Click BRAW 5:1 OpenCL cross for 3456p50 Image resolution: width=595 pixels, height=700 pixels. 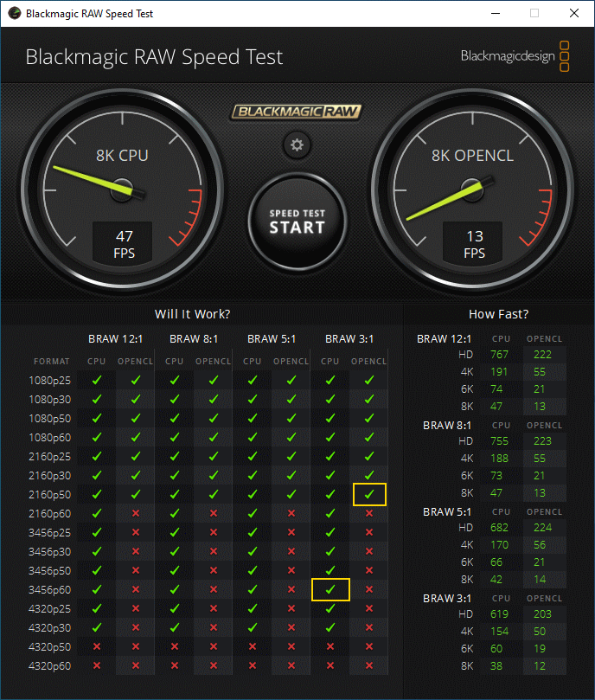(291, 570)
